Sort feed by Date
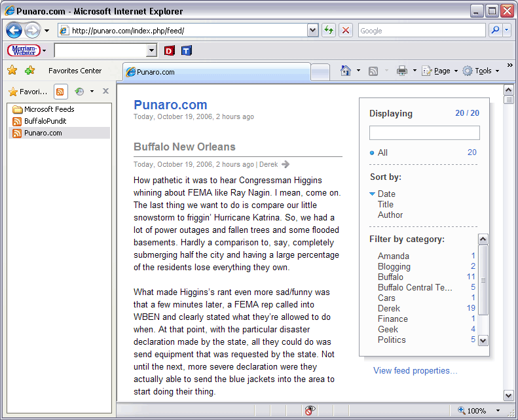Screen dimensions: 518x420 pos(386,194)
